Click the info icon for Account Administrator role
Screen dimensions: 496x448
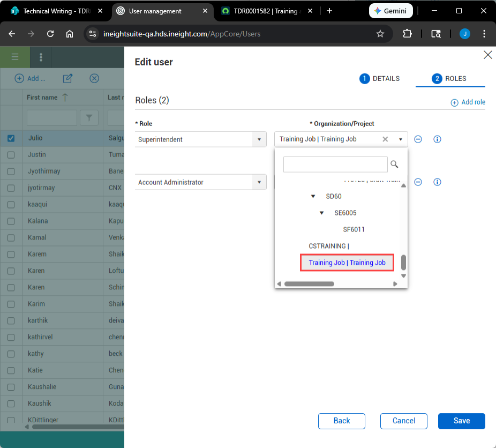tap(437, 182)
